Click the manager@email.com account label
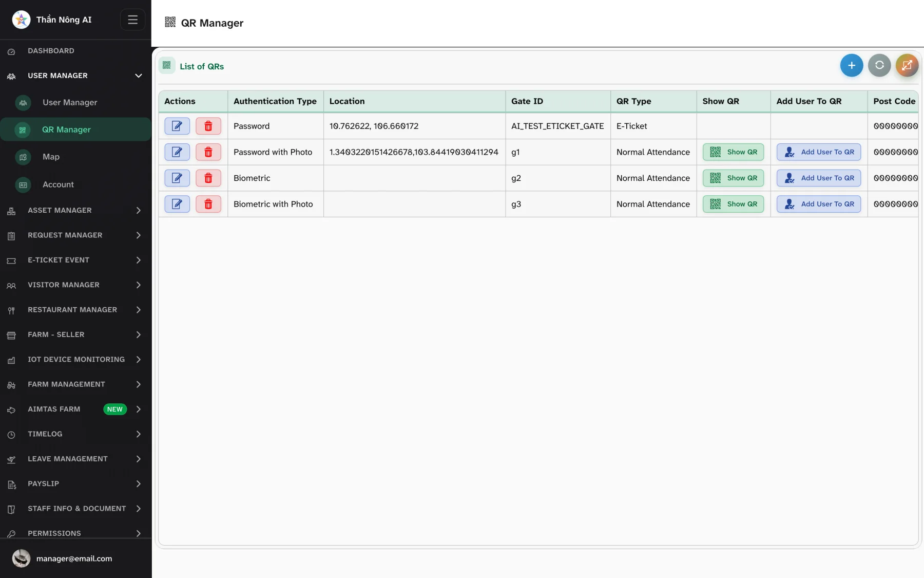The width and height of the screenshot is (924, 578). click(74, 558)
